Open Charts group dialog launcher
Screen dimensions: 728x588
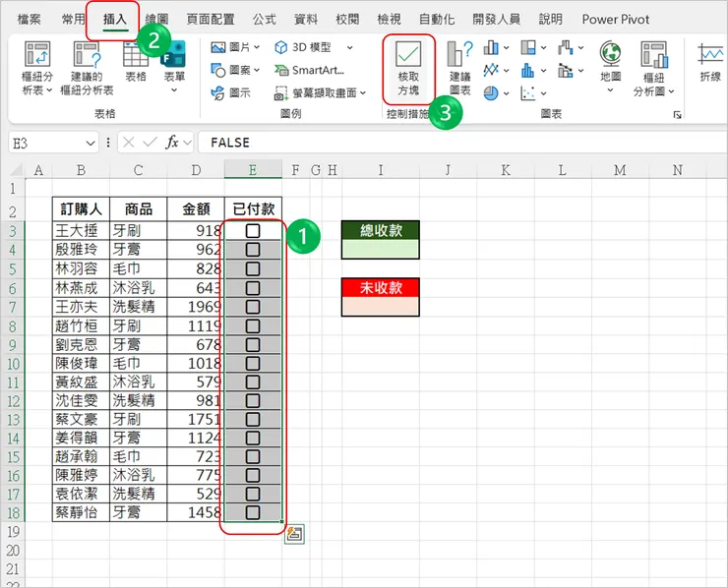coord(678,115)
